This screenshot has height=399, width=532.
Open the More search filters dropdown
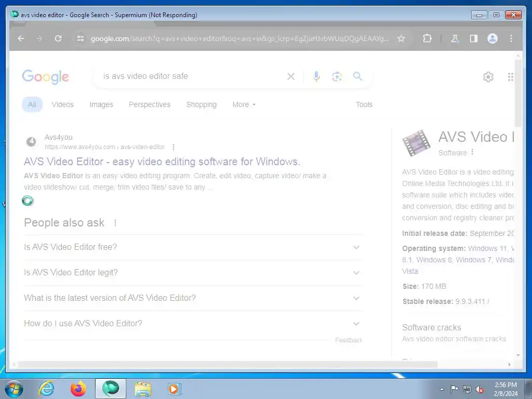(244, 104)
